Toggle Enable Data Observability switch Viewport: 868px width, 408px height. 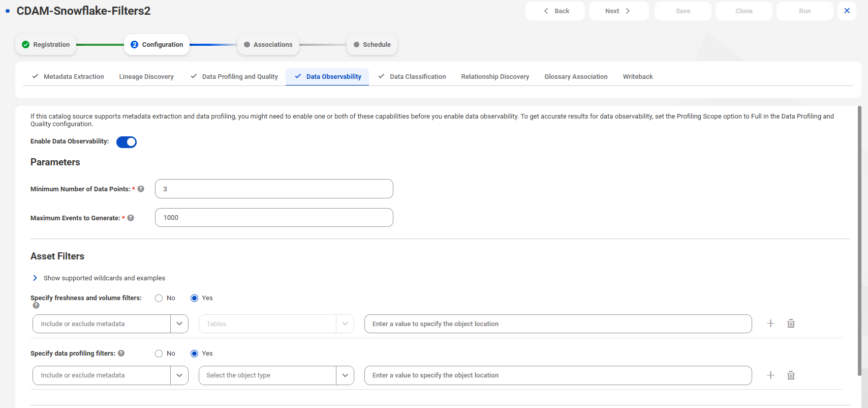[x=127, y=142]
